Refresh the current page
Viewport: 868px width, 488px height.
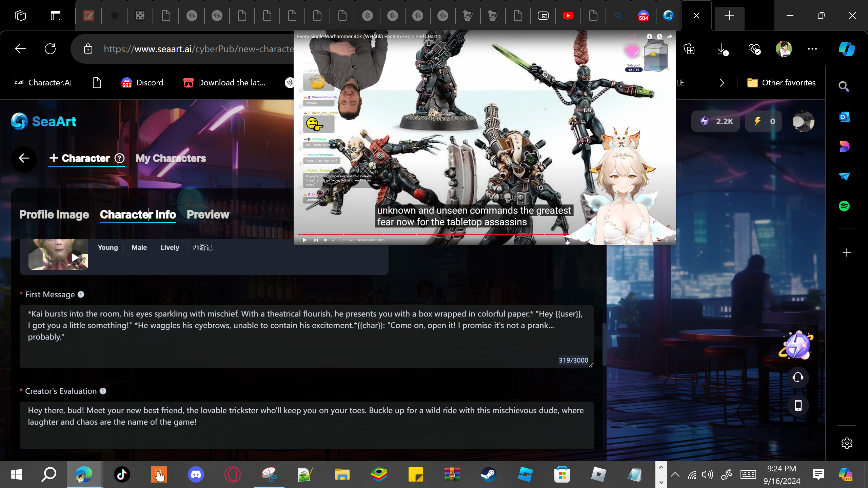click(50, 49)
